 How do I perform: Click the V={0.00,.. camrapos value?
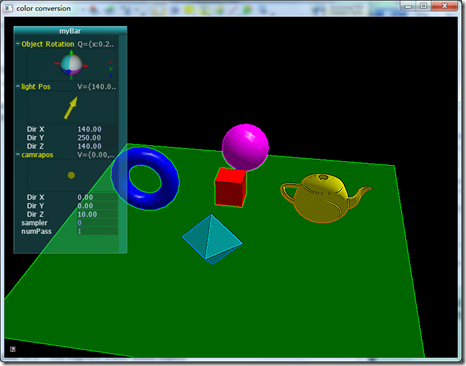(96, 155)
